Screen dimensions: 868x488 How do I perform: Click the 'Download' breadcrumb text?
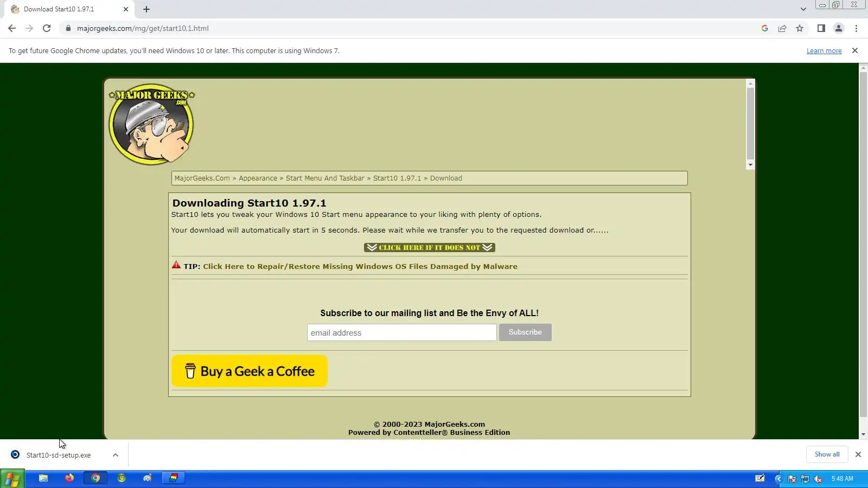446,178
